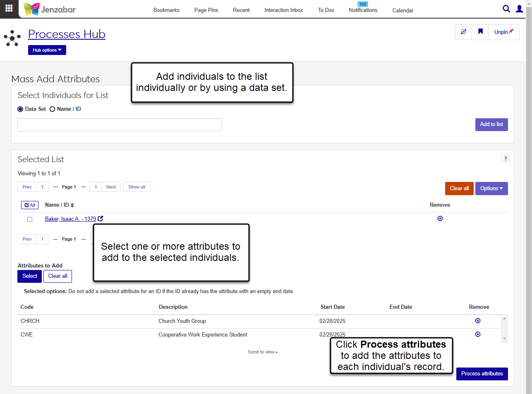Open the app launcher grid icon
Image resolution: width=532 pixels, height=394 pixels.
(x=9, y=8)
